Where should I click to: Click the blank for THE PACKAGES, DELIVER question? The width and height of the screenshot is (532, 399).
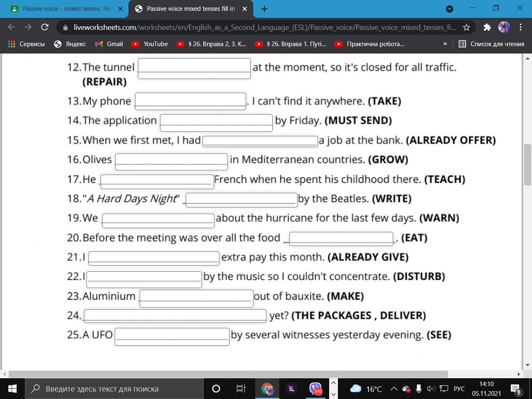(175, 316)
